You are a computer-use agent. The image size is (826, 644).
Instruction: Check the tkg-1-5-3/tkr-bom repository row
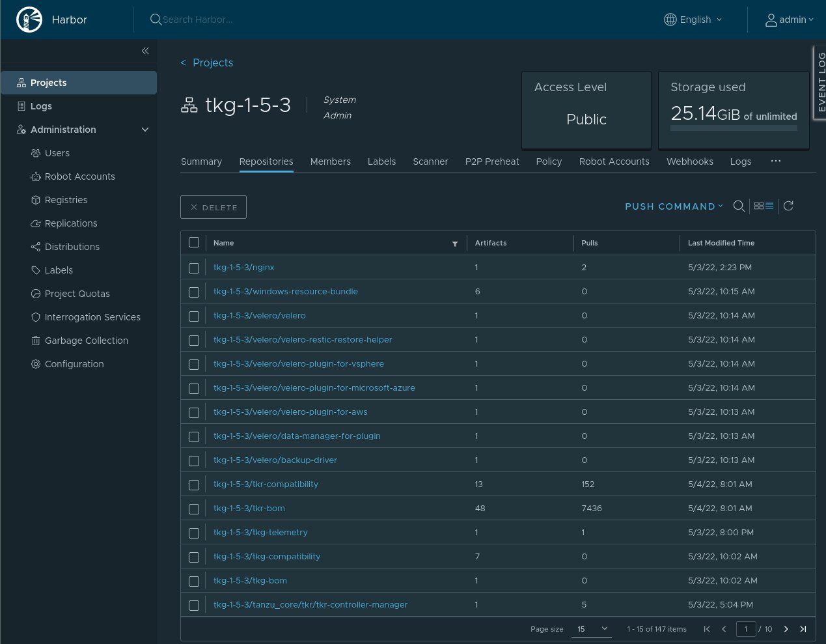pos(194,509)
